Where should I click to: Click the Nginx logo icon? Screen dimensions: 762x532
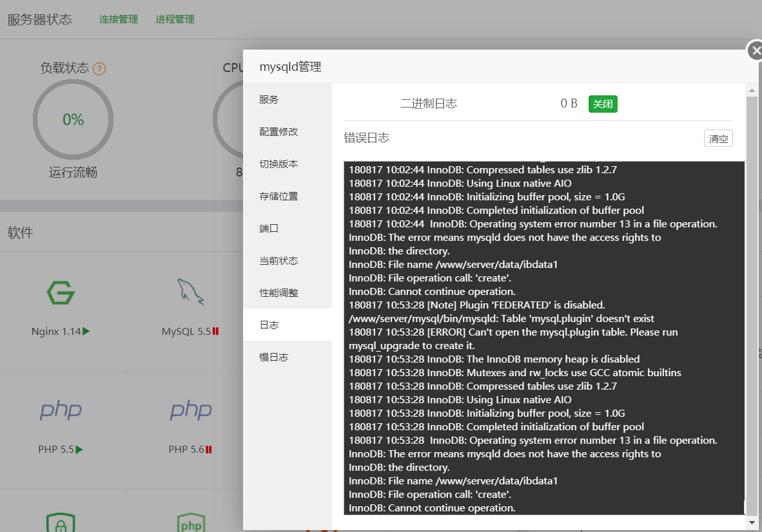61,292
